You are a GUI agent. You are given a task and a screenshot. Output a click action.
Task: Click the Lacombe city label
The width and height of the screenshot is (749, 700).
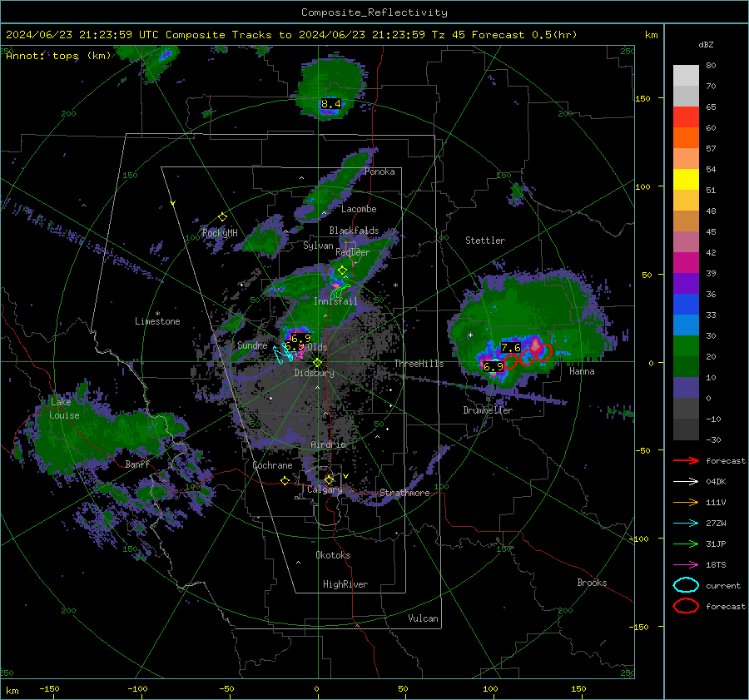pyautogui.click(x=359, y=209)
